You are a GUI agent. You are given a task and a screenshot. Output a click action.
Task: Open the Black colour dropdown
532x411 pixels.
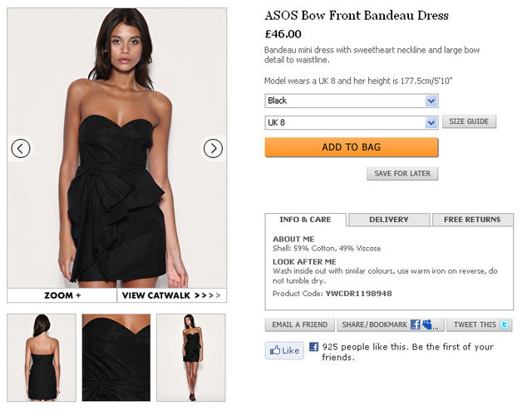tap(352, 101)
